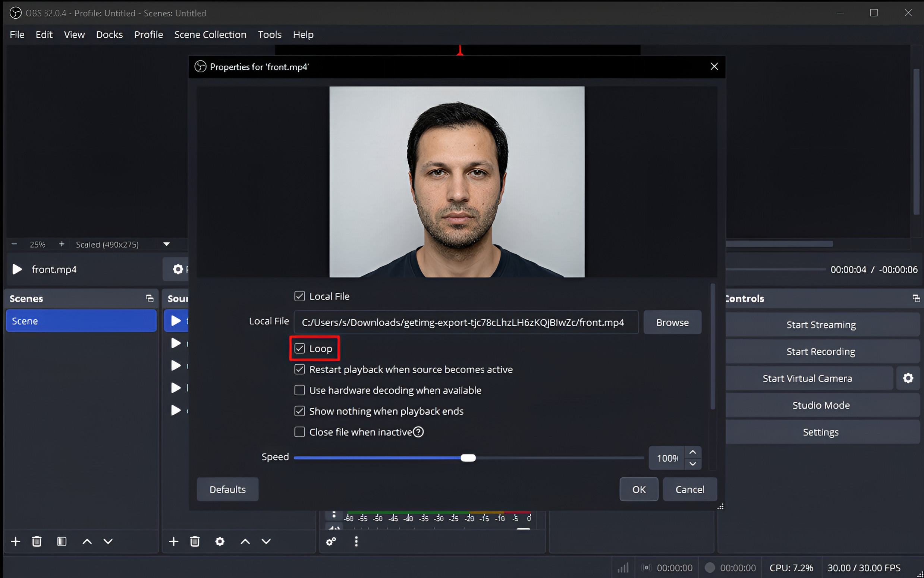The width and height of the screenshot is (924, 578).
Task: Open virtual camera settings gear
Action: [908, 378]
